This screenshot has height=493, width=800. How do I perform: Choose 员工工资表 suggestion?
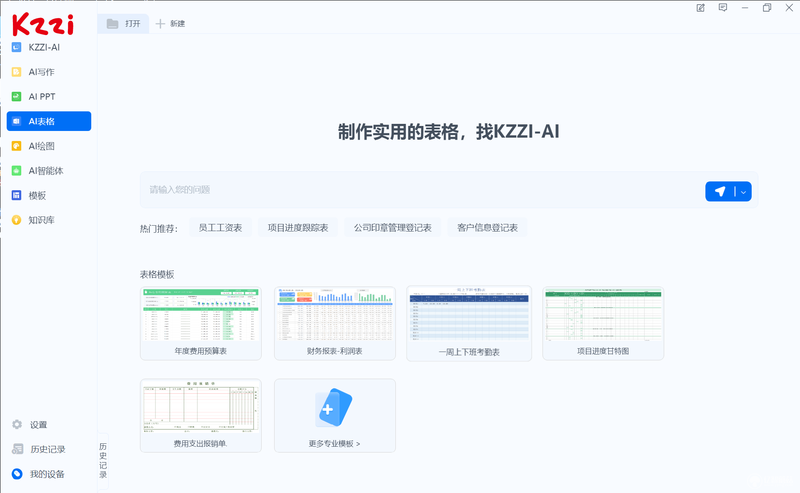click(220, 228)
